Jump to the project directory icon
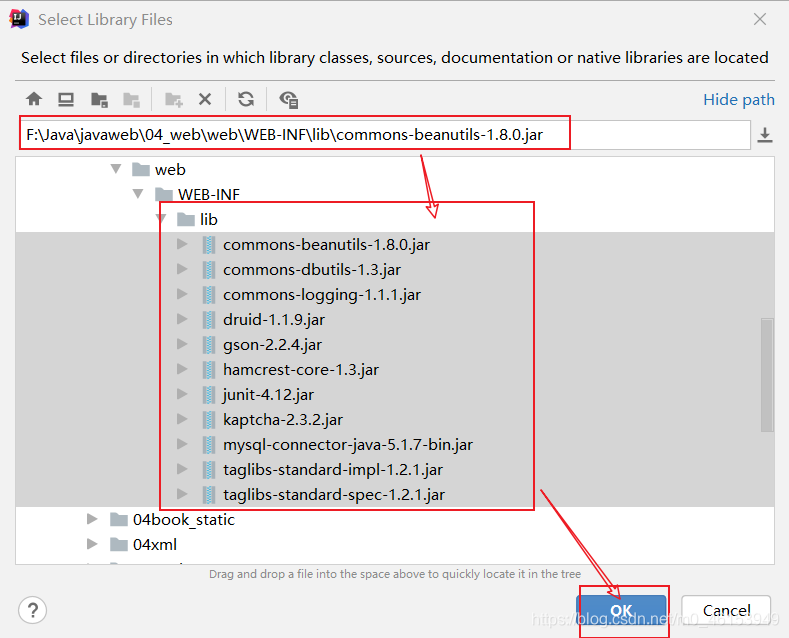The image size is (789, 638). click(99, 99)
